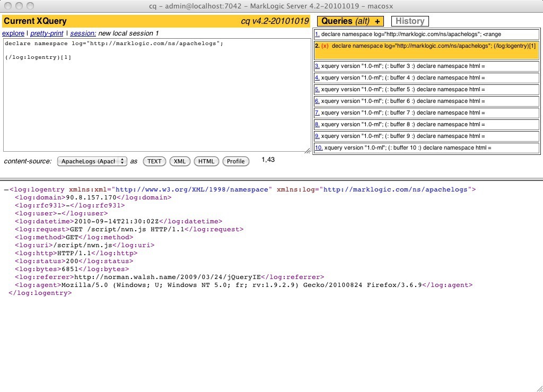
Task: Click the XQuery editor resize grip
Action: 308,150
